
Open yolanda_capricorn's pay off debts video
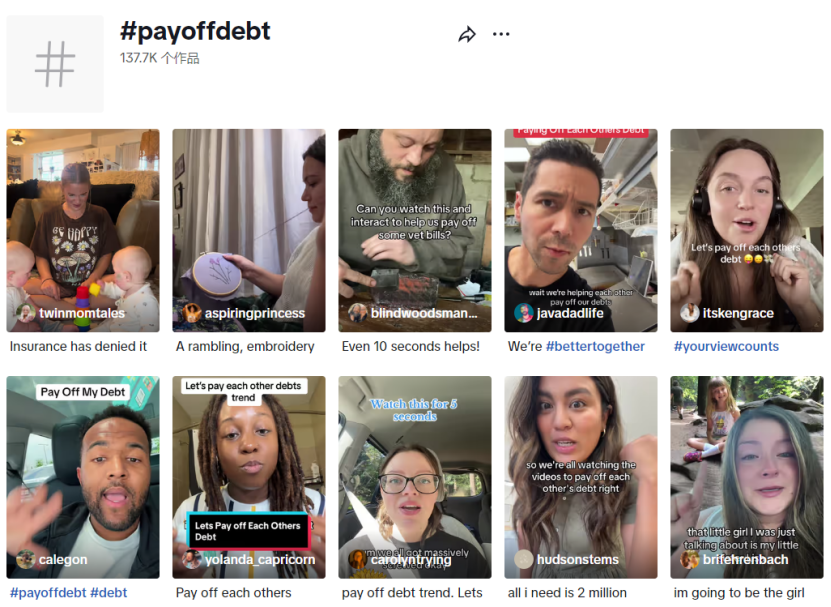point(249,477)
